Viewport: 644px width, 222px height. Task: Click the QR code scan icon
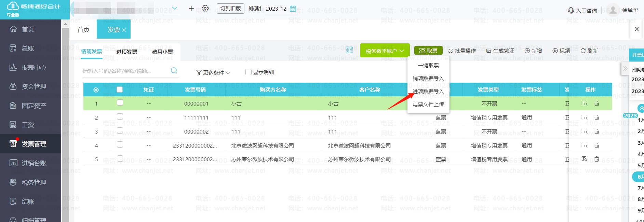pos(349,50)
